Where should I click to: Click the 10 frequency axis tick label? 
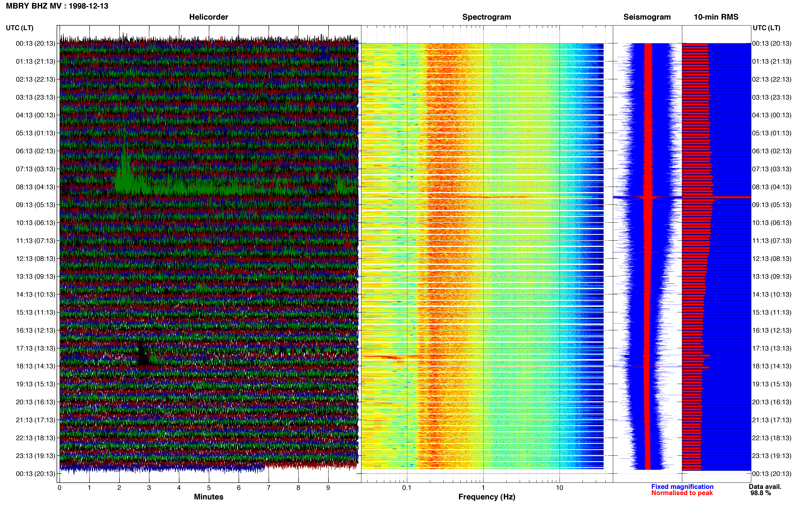(x=559, y=487)
